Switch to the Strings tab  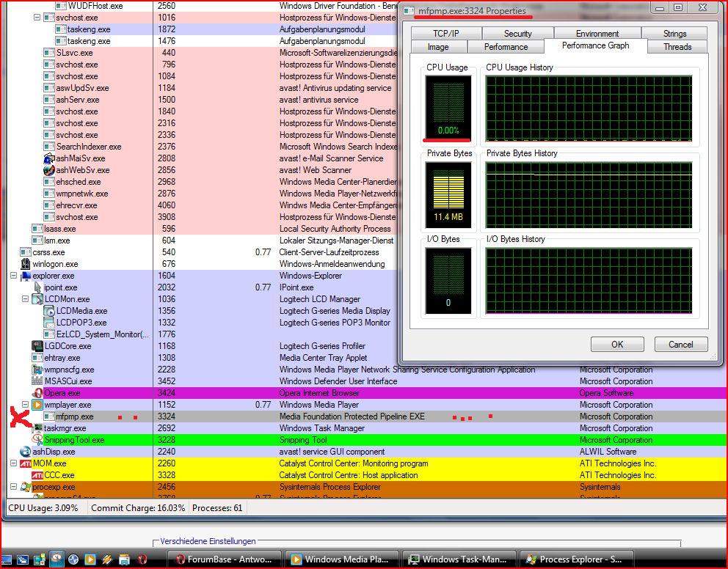674,34
